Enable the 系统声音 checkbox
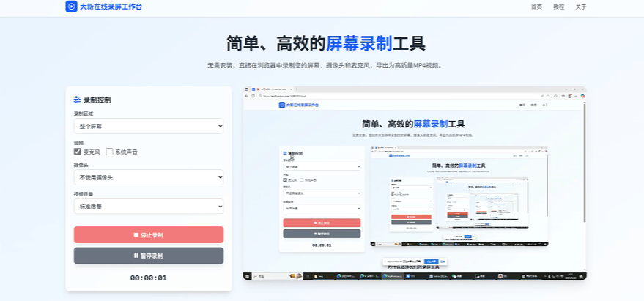The height and width of the screenshot is (301, 644). tap(110, 152)
